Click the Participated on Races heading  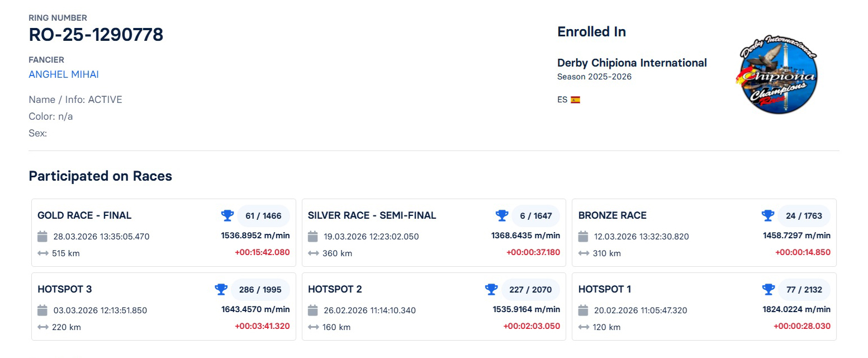point(101,176)
